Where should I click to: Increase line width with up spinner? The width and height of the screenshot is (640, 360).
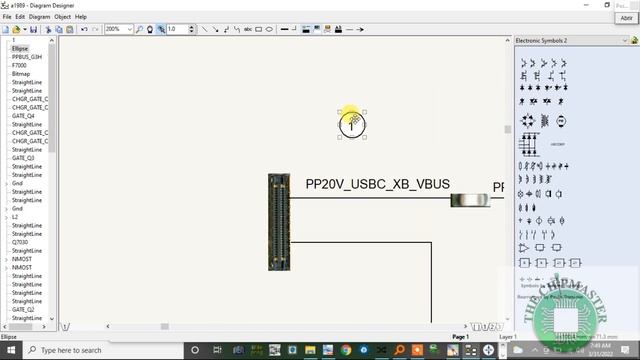click(x=191, y=27)
